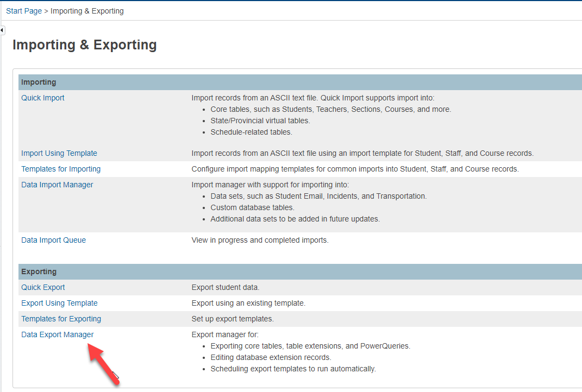Open the Quick Import link
This screenshot has height=392, width=582.
pos(43,98)
